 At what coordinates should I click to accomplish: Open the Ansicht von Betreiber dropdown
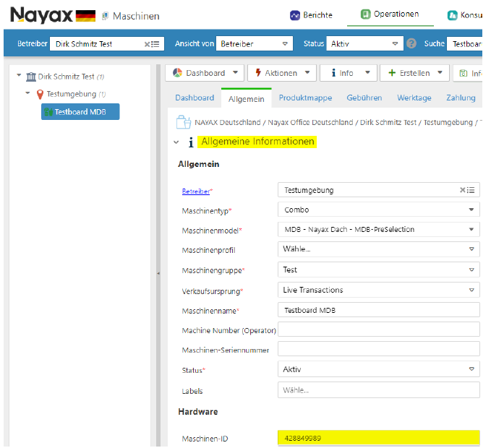click(255, 43)
